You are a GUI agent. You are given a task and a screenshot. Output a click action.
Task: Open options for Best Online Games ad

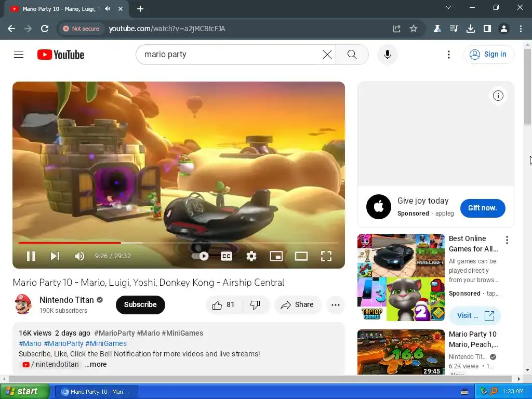(x=507, y=240)
